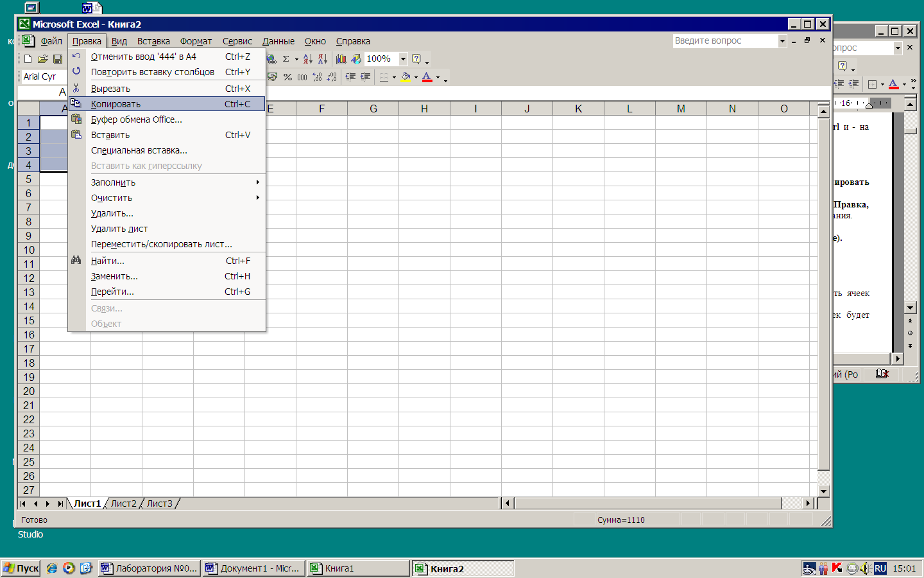924x578 pixels.
Task: Click the Open file icon
Action: pyautogui.click(x=42, y=59)
